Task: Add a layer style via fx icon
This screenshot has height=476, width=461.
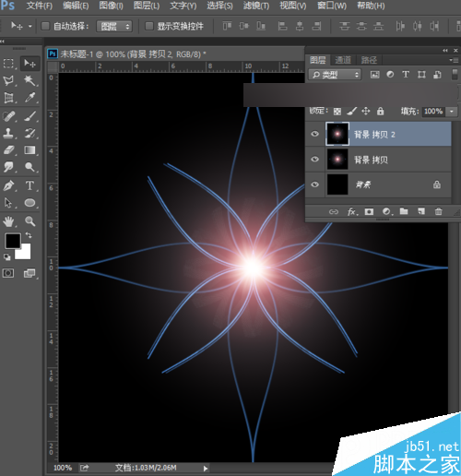Action: (352, 211)
